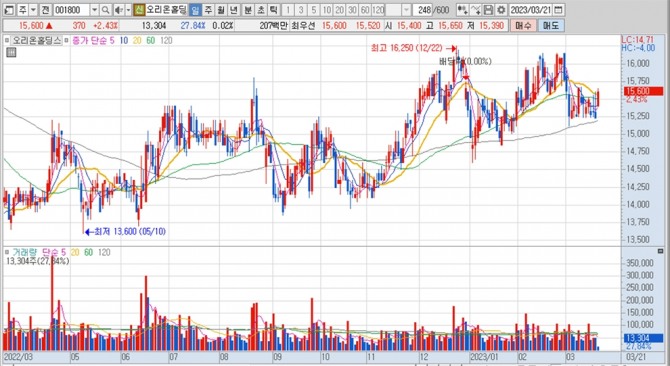Click the add chart item dots icon
This screenshot has width=670, height=366.
(x=462, y=10)
